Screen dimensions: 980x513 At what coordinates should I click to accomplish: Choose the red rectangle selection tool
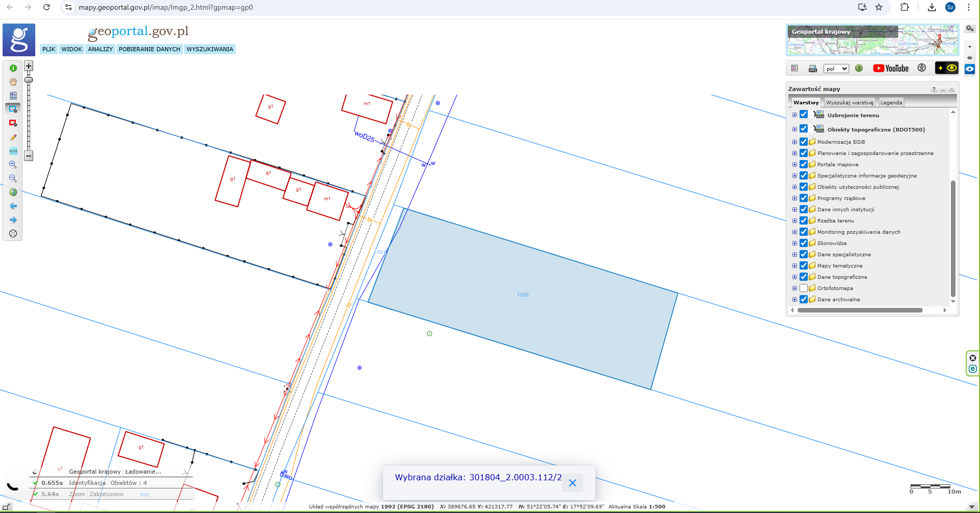coord(13,123)
